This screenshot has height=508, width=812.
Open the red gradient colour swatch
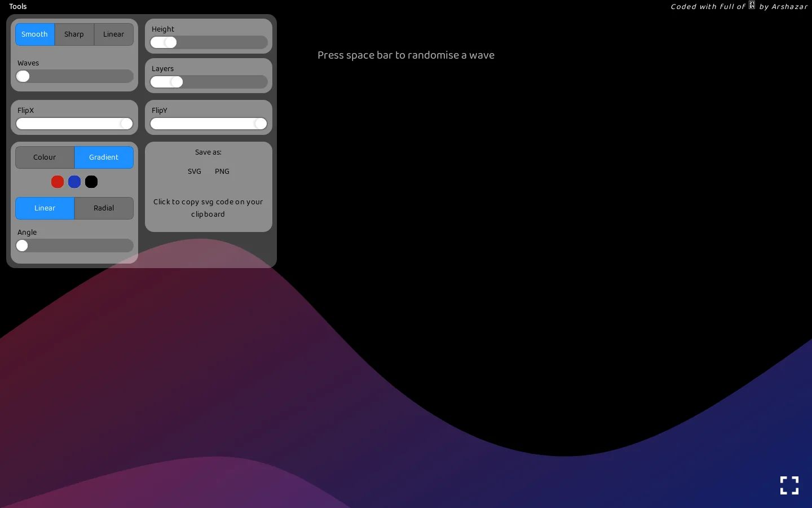pos(58,182)
